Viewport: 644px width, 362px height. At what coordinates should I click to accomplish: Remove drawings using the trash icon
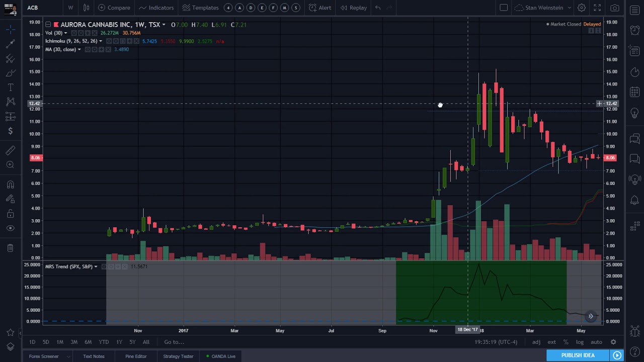click(x=10, y=248)
